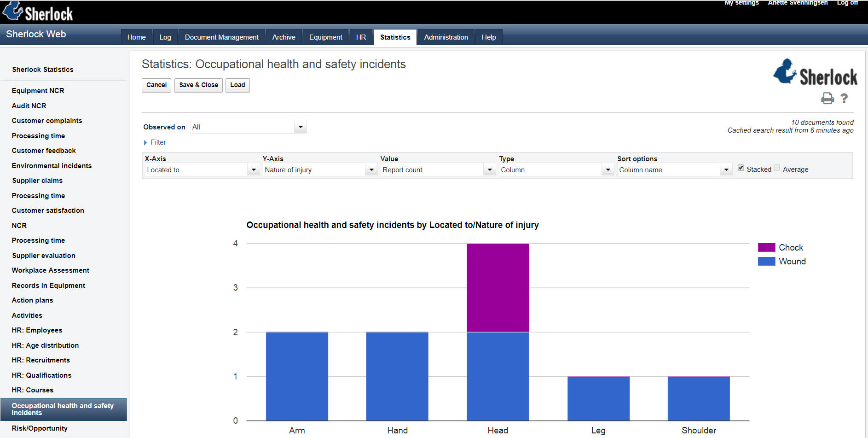Click Save & Close button
This screenshot has height=438, width=868.
click(x=199, y=85)
